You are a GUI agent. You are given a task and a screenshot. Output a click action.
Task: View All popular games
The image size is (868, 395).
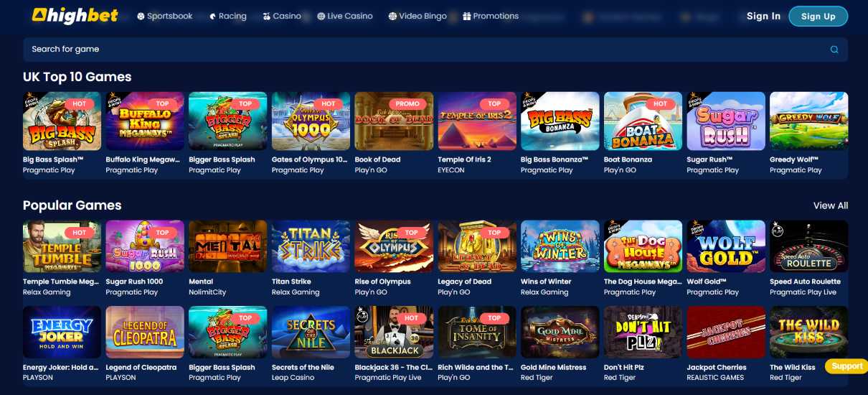pos(831,205)
